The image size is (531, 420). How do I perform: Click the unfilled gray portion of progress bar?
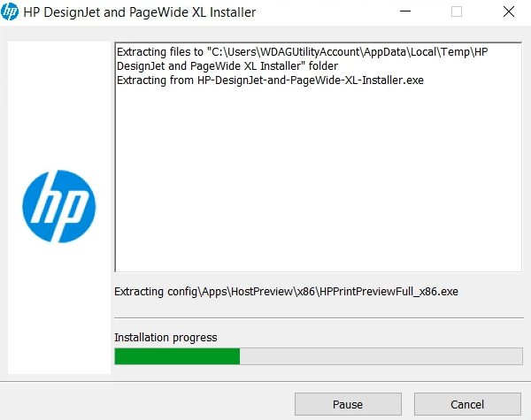[x=381, y=356]
